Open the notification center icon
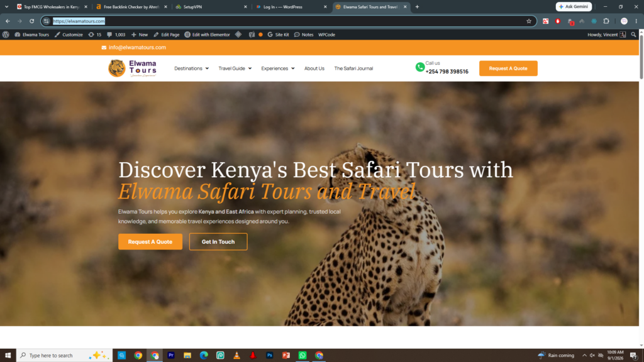 point(634,356)
